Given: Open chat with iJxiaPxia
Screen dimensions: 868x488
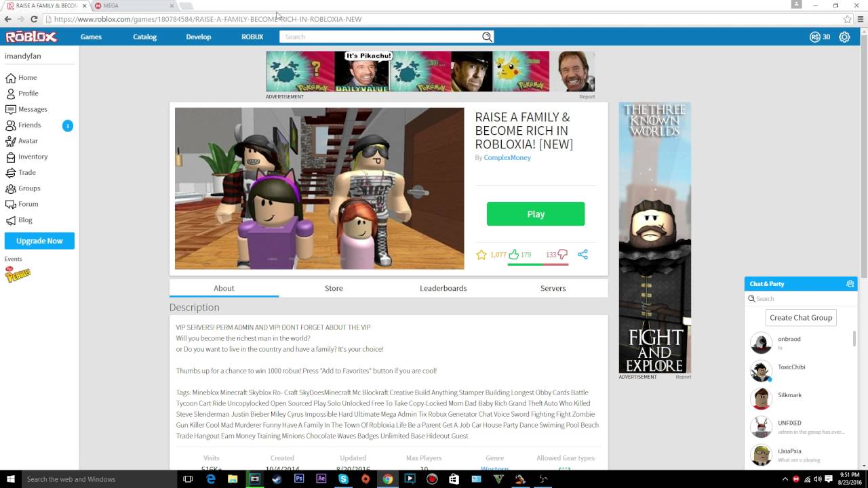Looking at the screenshot, I should pyautogui.click(x=798, y=455).
